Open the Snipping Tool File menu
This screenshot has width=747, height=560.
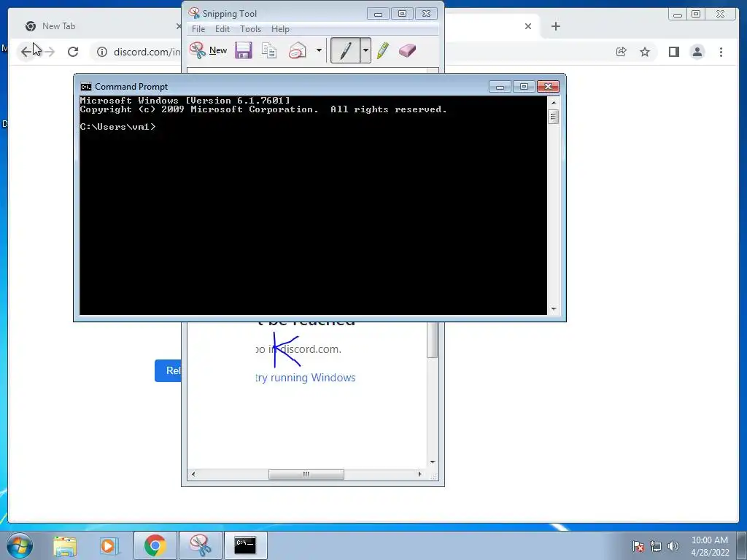click(x=198, y=29)
